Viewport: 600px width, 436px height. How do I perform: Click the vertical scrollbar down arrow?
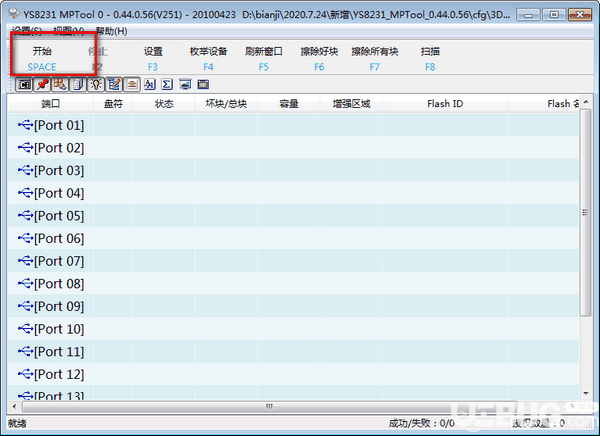[585, 393]
